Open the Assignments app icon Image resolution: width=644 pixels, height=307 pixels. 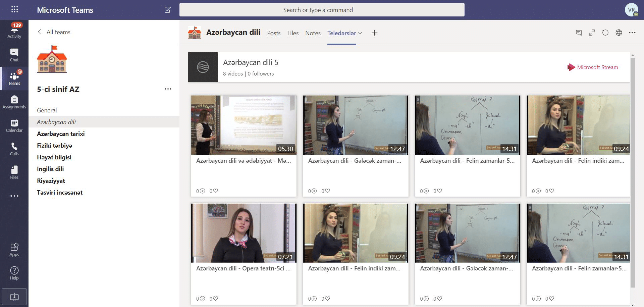coord(14,102)
